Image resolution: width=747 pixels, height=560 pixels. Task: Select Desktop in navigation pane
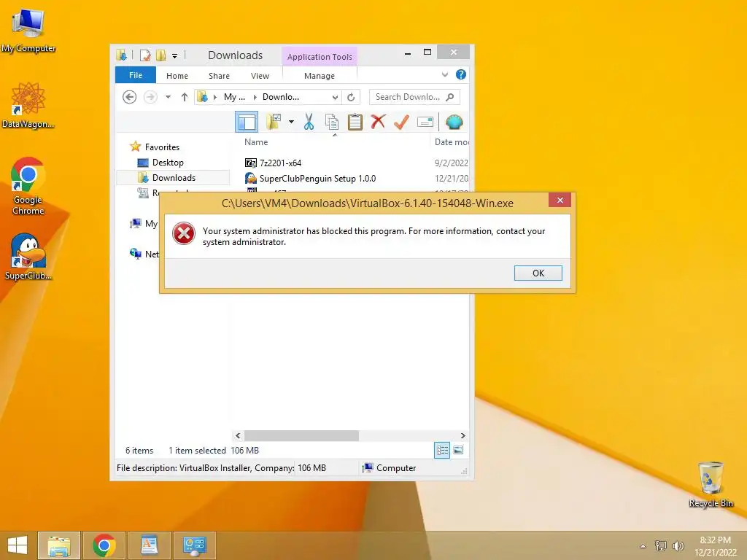pyautogui.click(x=168, y=163)
